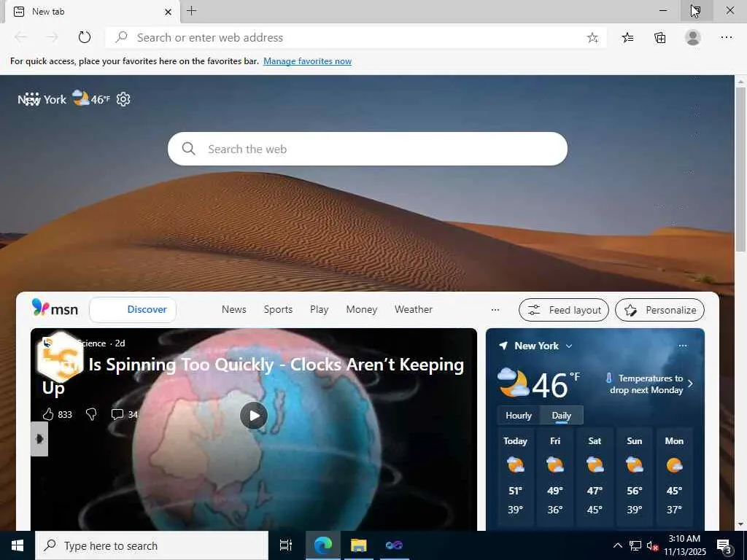
Task: Select Sun forecast column
Action: (634, 476)
